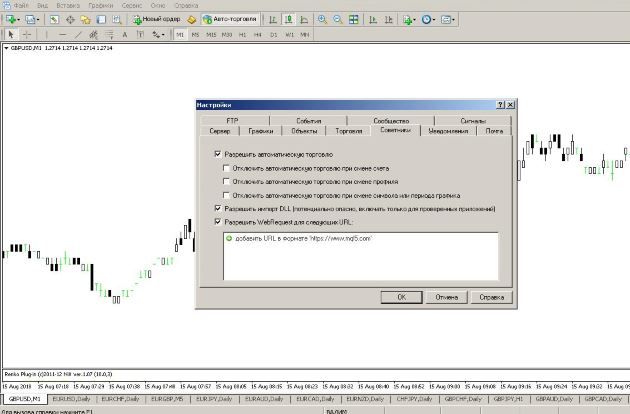The image size is (630, 414).
Task: Open the arrows objects dropdown in drawing toolbar
Action: 165,34
